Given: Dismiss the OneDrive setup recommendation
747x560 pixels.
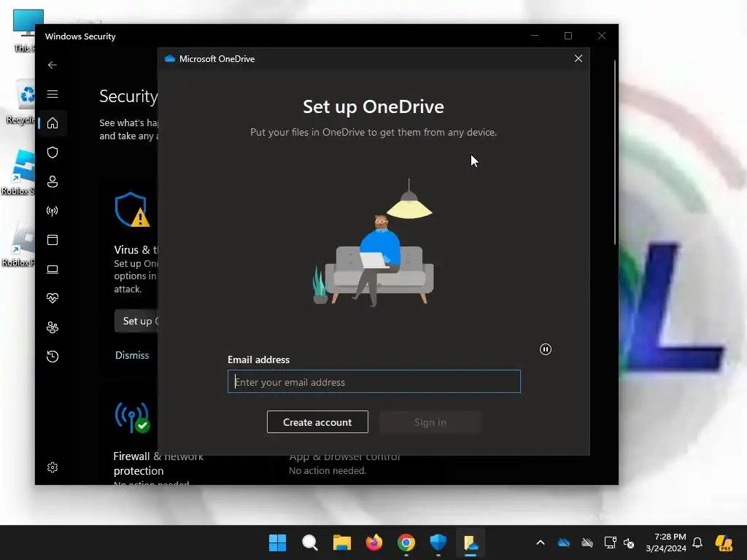Looking at the screenshot, I should coord(132,355).
